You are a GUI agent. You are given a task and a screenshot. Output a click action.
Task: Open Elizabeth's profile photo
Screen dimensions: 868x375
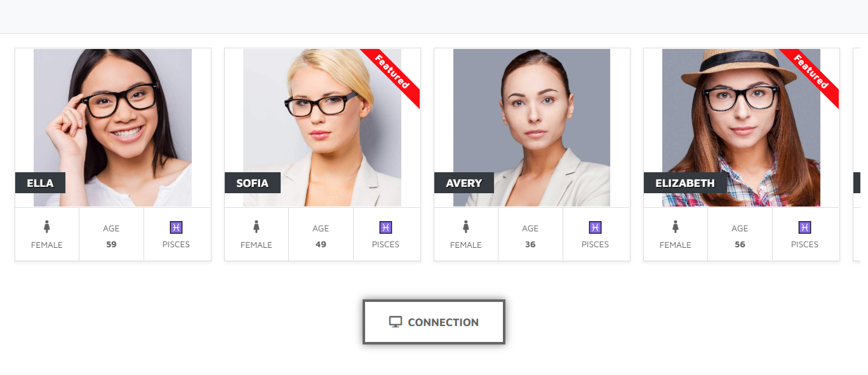point(741,128)
